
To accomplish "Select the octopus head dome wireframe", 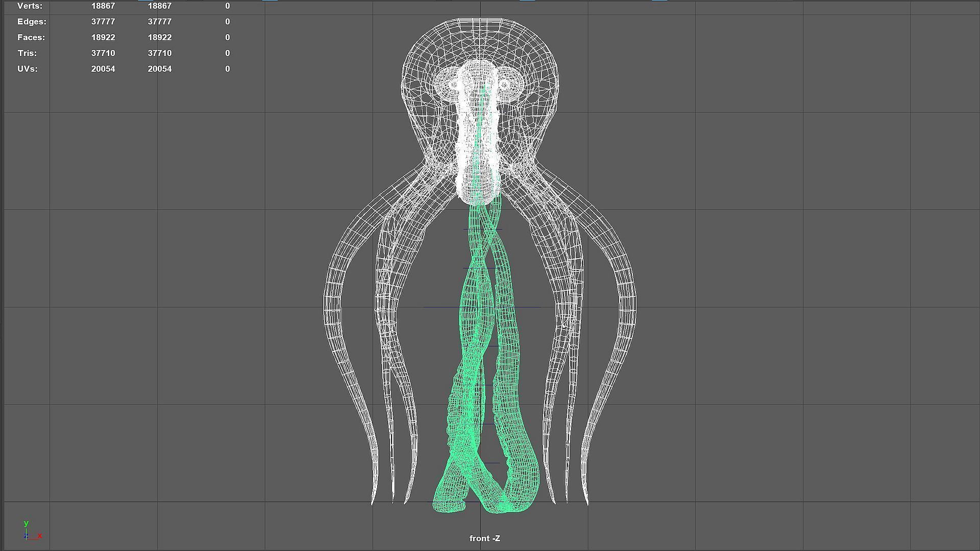I will pos(480,38).
